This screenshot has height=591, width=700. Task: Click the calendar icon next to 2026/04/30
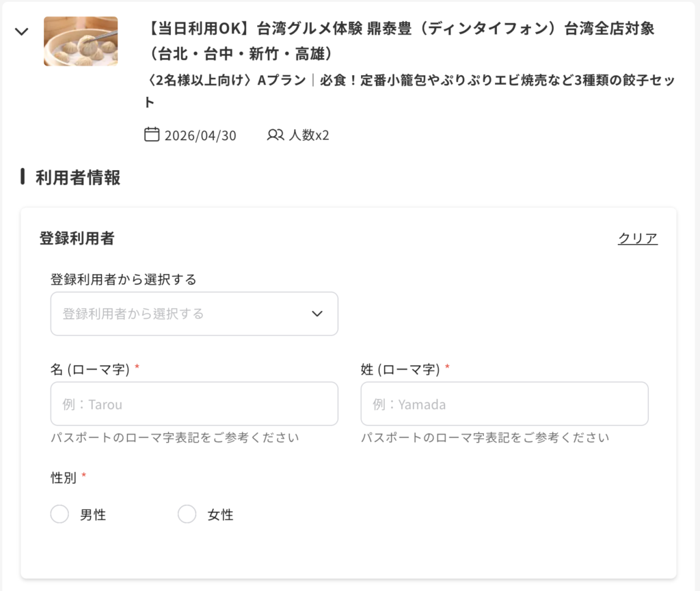pyautogui.click(x=153, y=135)
